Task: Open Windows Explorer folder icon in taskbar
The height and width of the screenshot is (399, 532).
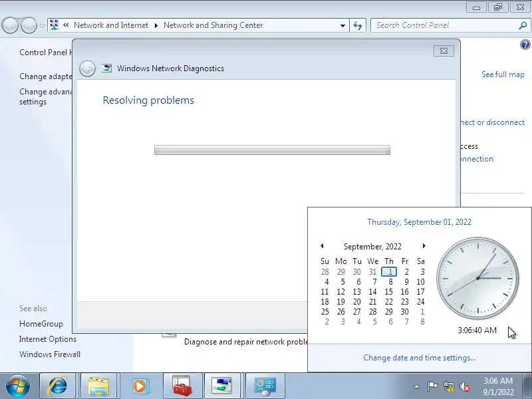Action: (98, 386)
